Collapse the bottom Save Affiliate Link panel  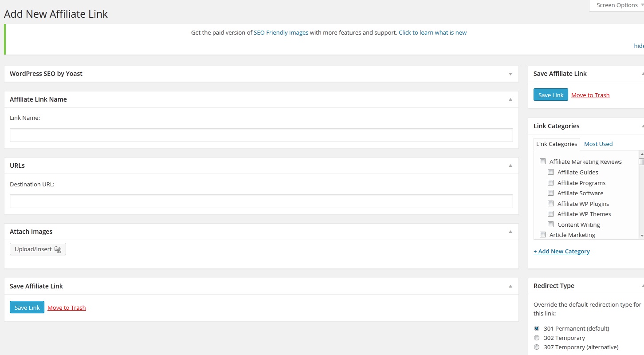coord(510,286)
